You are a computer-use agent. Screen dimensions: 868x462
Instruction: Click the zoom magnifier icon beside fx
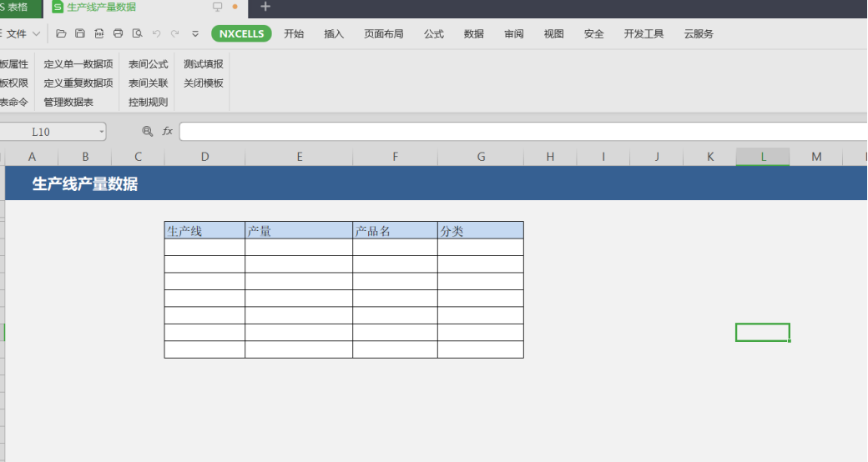tap(148, 131)
